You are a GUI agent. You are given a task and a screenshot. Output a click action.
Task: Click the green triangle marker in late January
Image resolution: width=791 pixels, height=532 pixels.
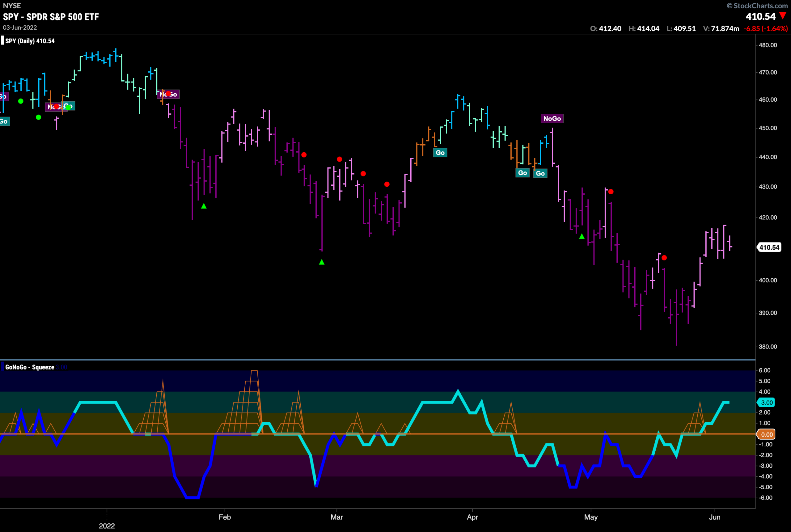204,206
